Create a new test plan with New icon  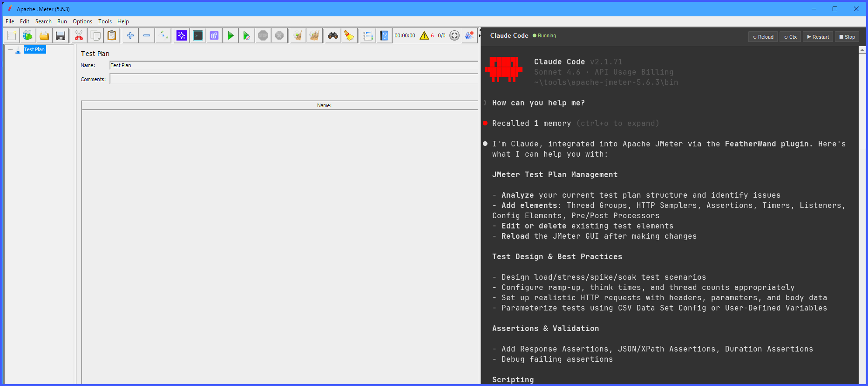12,35
